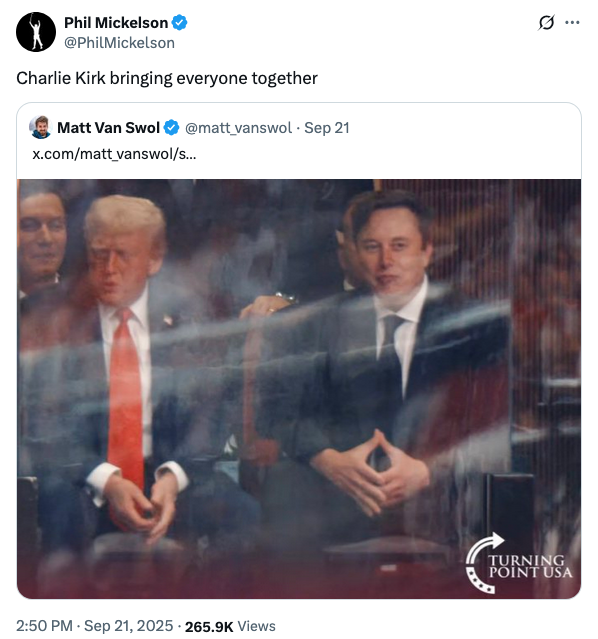Click the curved arrow in the logo
This screenshot has height=639, width=598.
click(x=484, y=563)
